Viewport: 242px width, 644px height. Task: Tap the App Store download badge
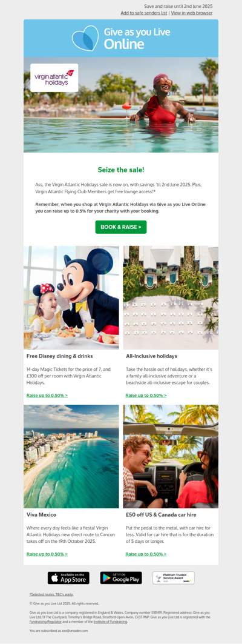click(68, 578)
